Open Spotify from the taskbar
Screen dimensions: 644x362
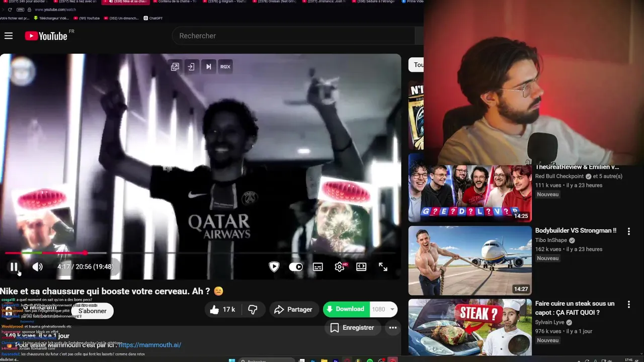pos(370,360)
